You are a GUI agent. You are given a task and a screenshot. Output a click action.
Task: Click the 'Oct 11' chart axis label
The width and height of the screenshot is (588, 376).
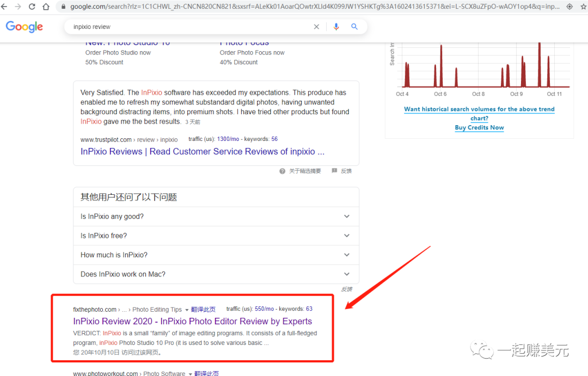[554, 94]
